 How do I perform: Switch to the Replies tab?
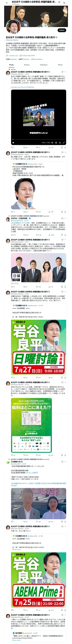27,65
